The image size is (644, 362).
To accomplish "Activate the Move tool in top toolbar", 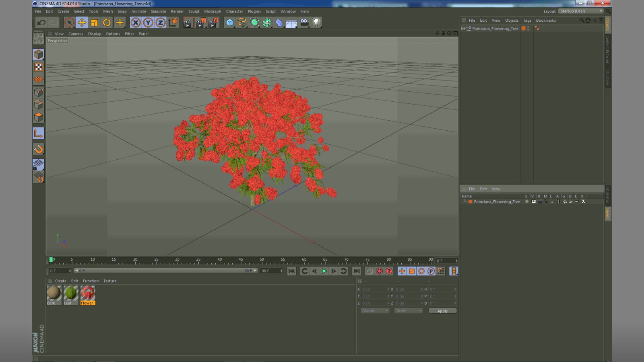I will point(82,23).
